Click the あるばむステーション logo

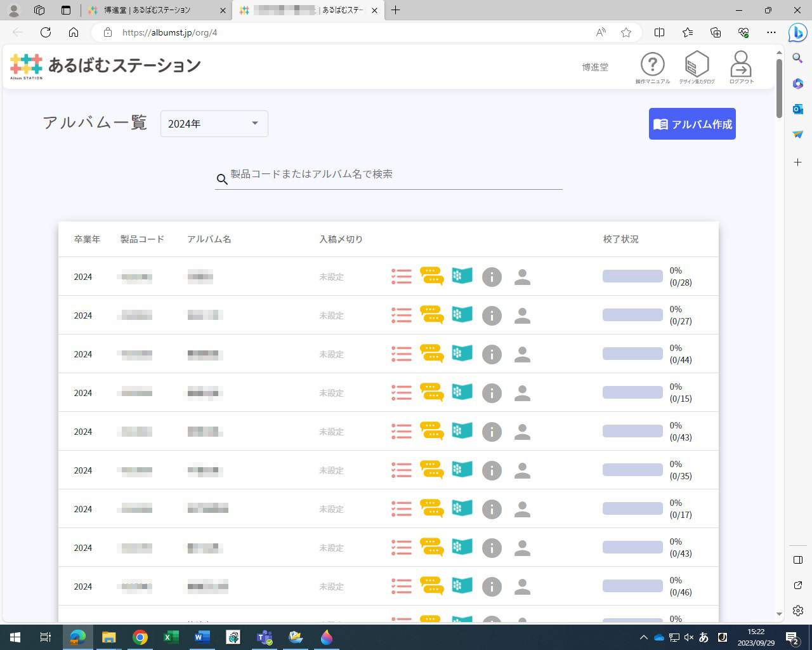click(x=105, y=65)
